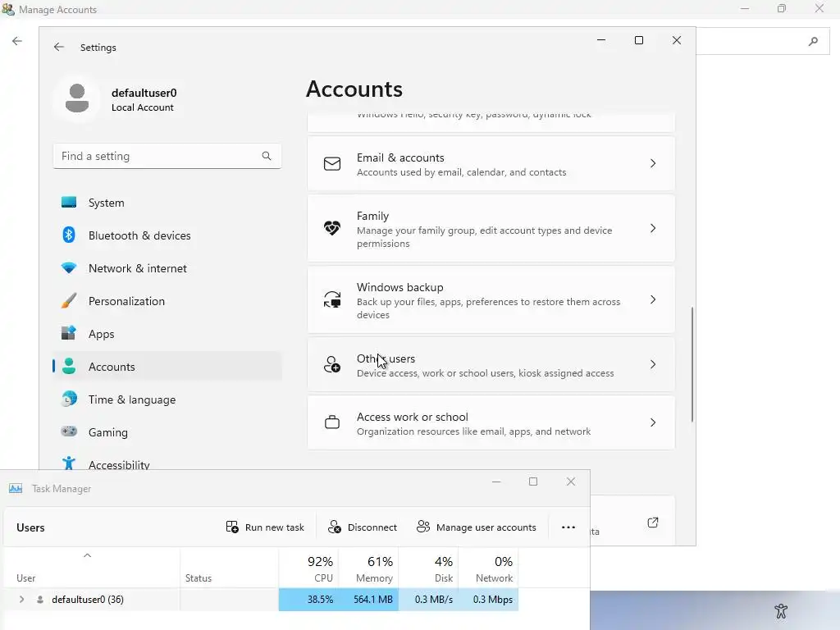
Task: Open the Other users chevron
Action: (652, 364)
